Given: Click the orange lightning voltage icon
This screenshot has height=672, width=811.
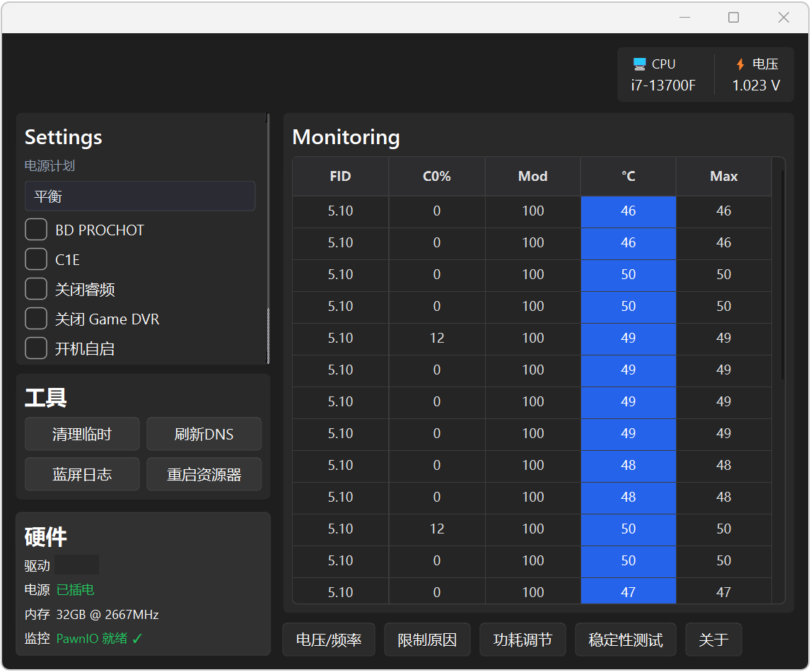Looking at the screenshot, I should click(x=740, y=64).
